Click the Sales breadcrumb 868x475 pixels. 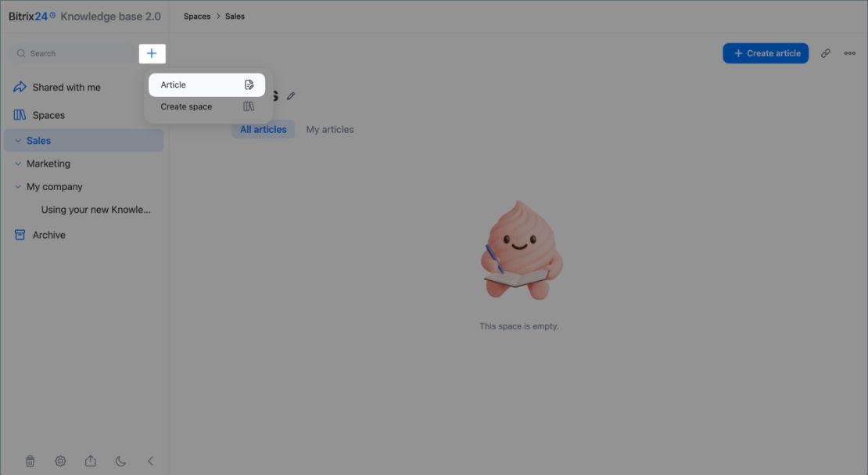coord(235,16)
